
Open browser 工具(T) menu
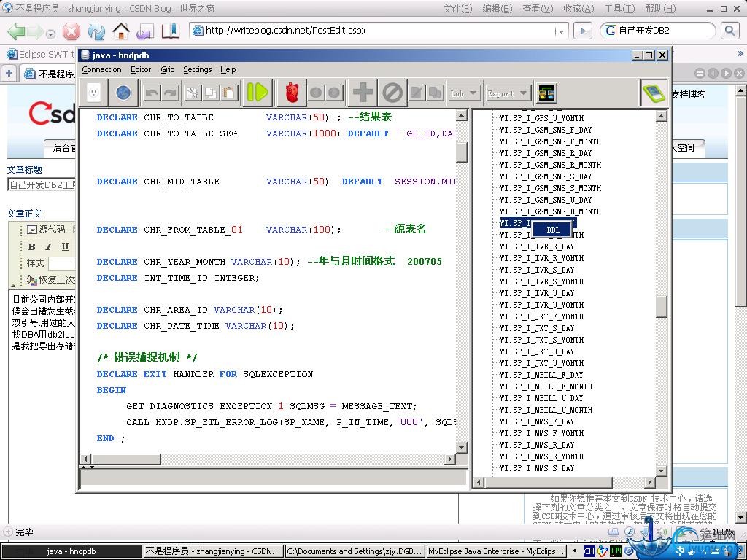(x=619, y=9)
